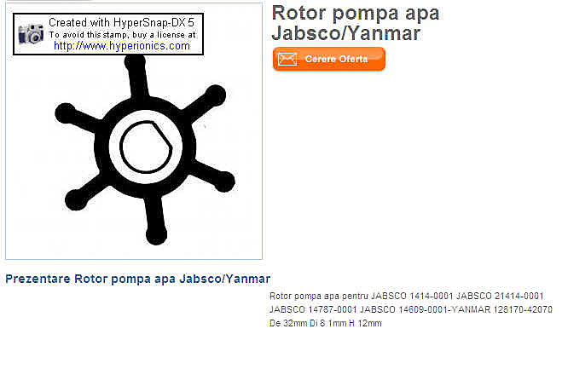Click the envelope icon on Cerere Oferta
Screen dimensions: 562x392
287,59
